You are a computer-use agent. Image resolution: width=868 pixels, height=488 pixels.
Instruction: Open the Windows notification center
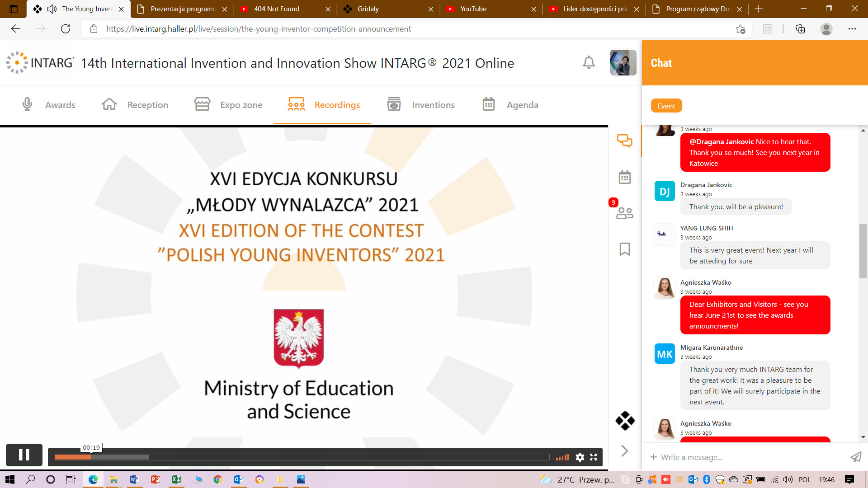849,479
